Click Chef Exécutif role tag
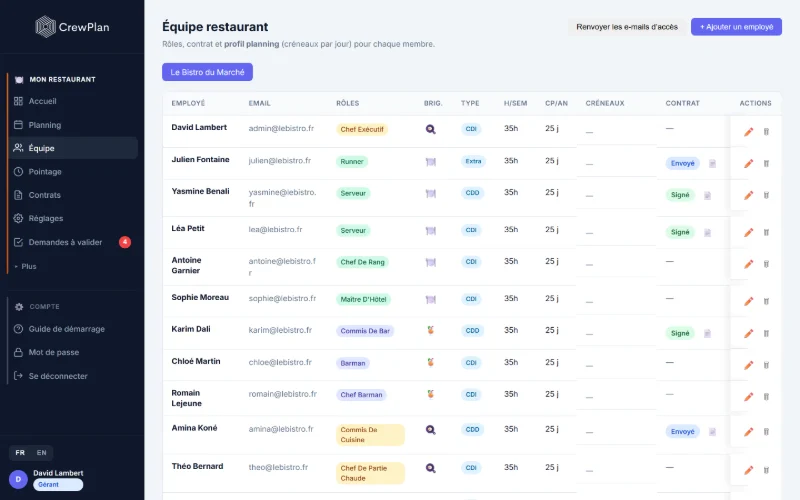Viewport: 800px width, 500px height. pos(362,130)
